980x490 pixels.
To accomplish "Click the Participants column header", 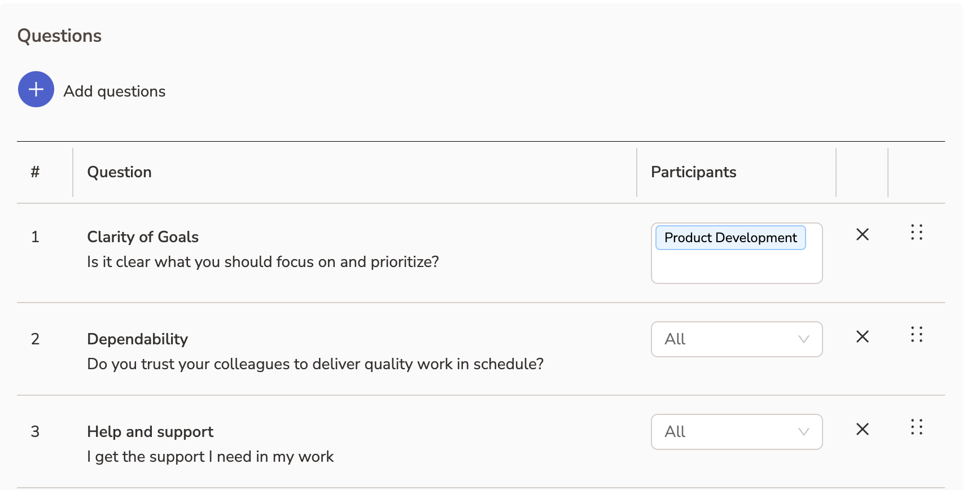I will (693, 172).
